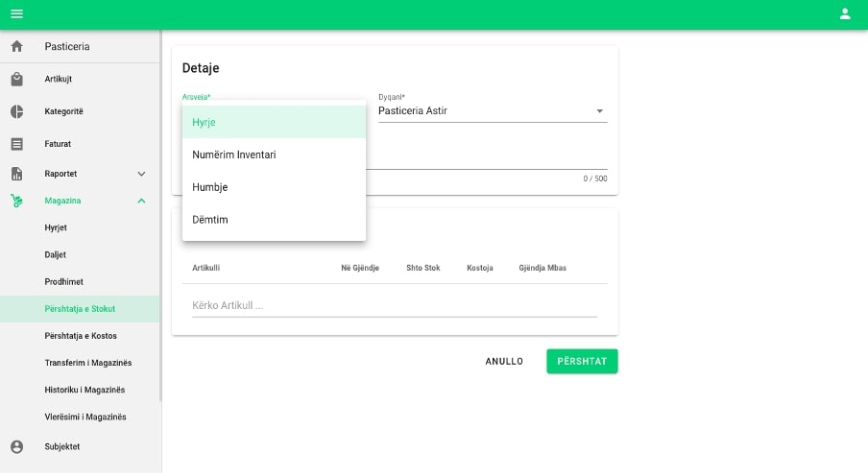Open the Dyqani dropdown arrow

tap(600, 111)
